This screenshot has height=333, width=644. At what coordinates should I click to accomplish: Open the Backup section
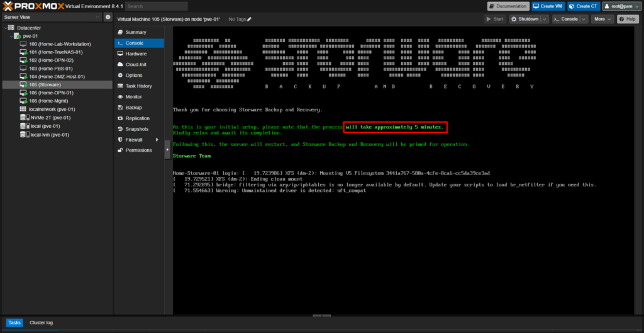click(x=133, y=108)
